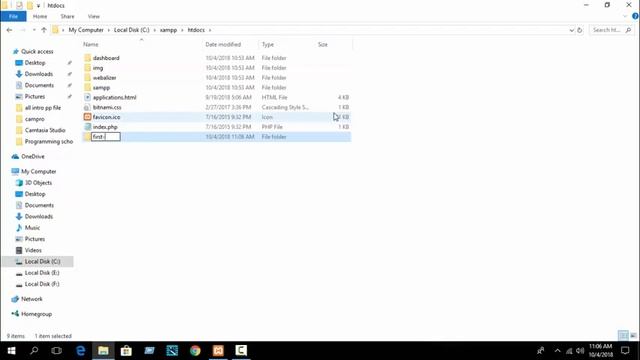Viewport: 640px width, 360px height.
Task: Select Local Disk (C:) in sidebar
Action: click(x=42, y=261)
